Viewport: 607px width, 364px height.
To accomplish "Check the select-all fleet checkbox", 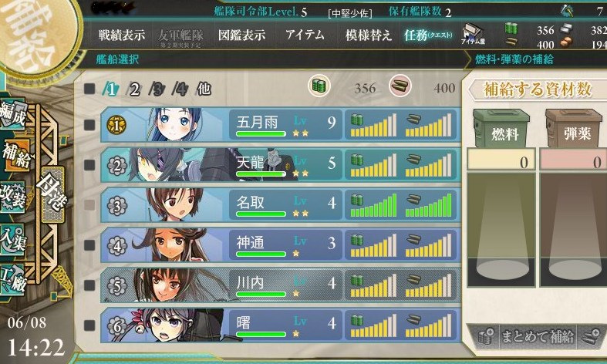I will (x=89, y=89).
